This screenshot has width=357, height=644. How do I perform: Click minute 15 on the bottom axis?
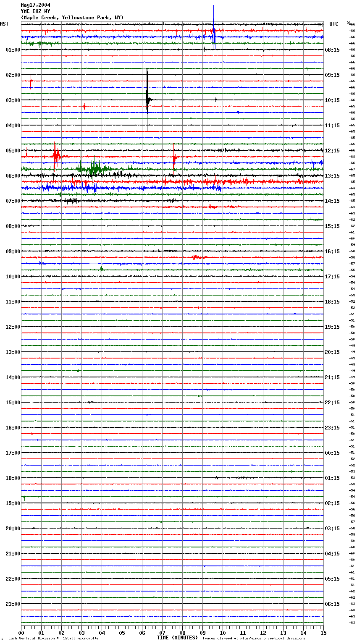click(323, 633)
